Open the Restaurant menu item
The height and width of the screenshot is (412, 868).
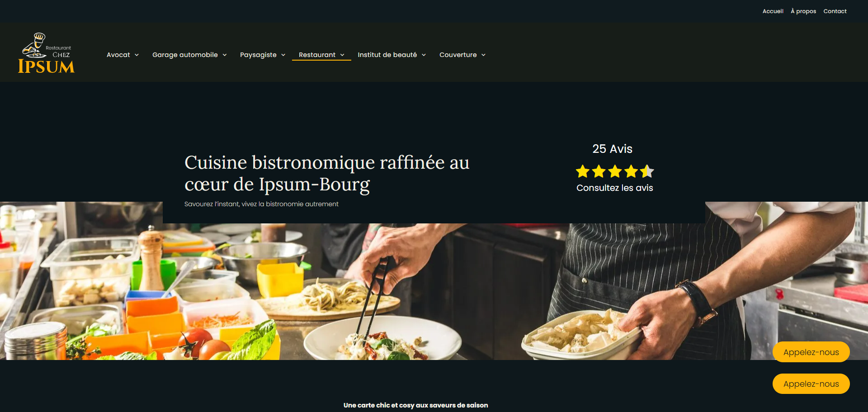click(x=317, y=55)
